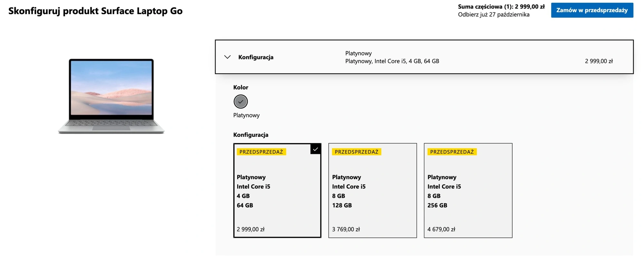
Task: Click the PRZEDSPRZEDAŻ badge on 128 GB card
Action: point(356,152)
